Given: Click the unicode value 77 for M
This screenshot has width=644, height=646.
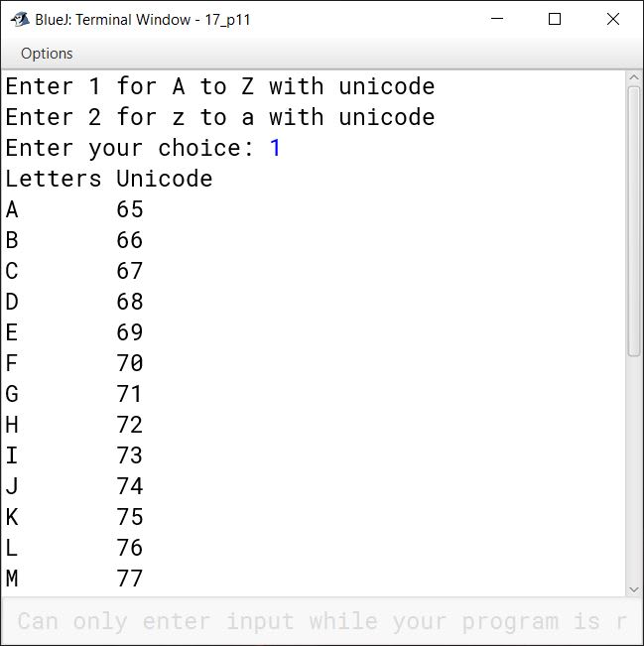Looking at the screenshot, I should [x=130, y=579].
